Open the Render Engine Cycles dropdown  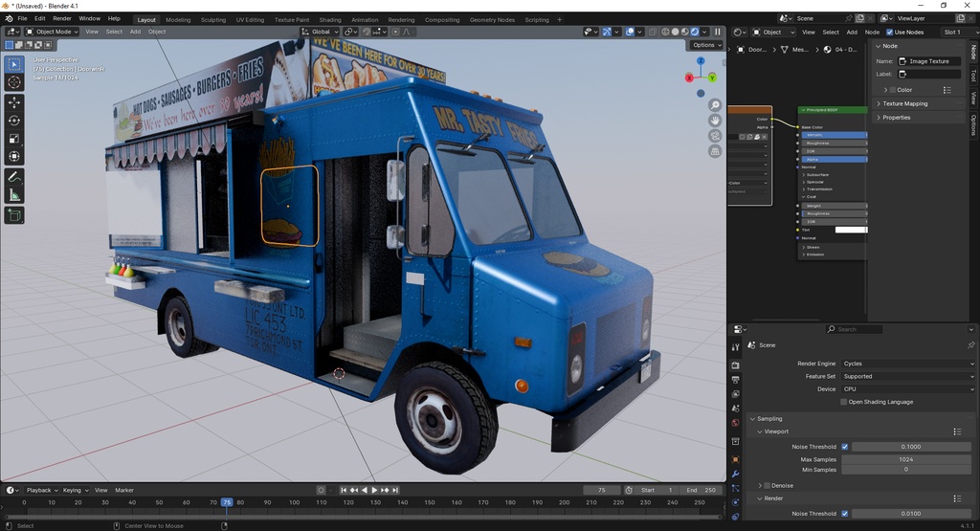(x=907, y=364)
